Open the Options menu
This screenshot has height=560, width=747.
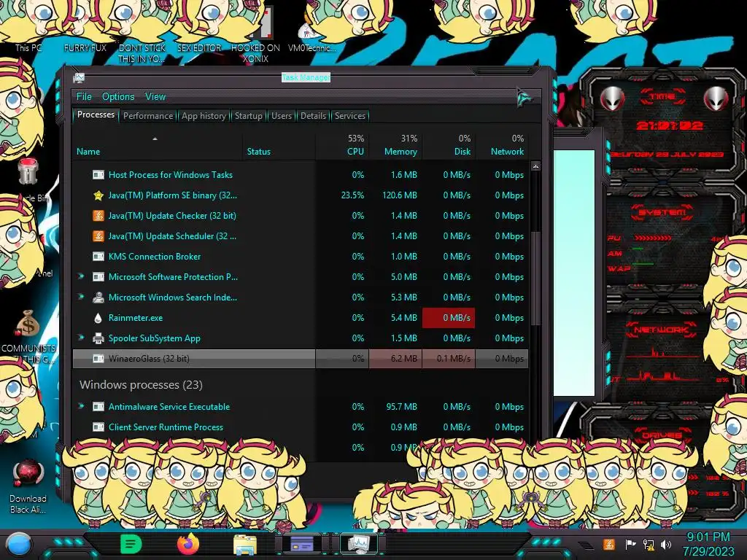118,97
